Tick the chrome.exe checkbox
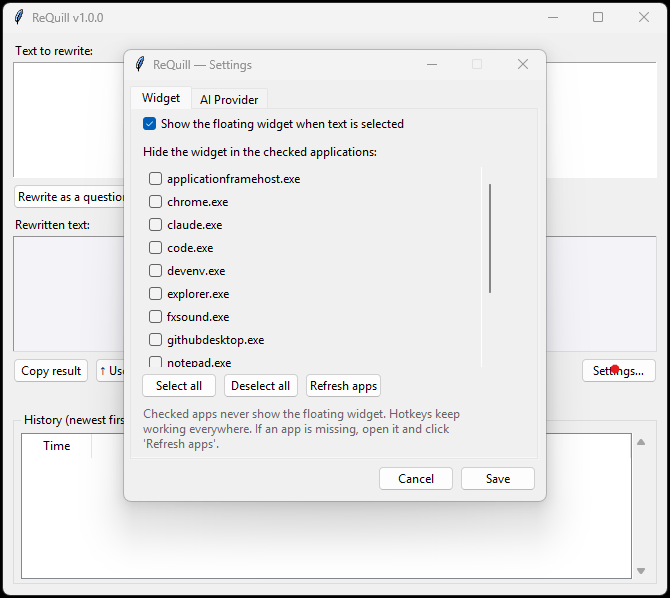 [x=155, y=202]
